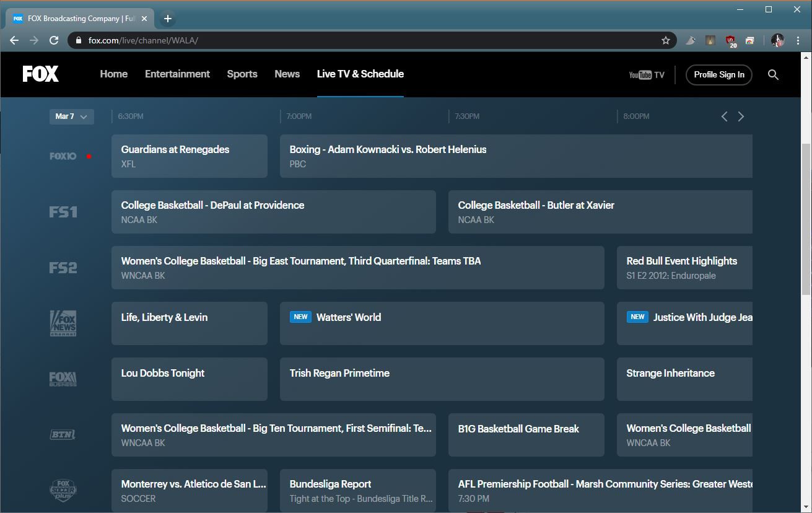Go back using the browser back arrow
This screenshot has width=812, height=513.
14,40
